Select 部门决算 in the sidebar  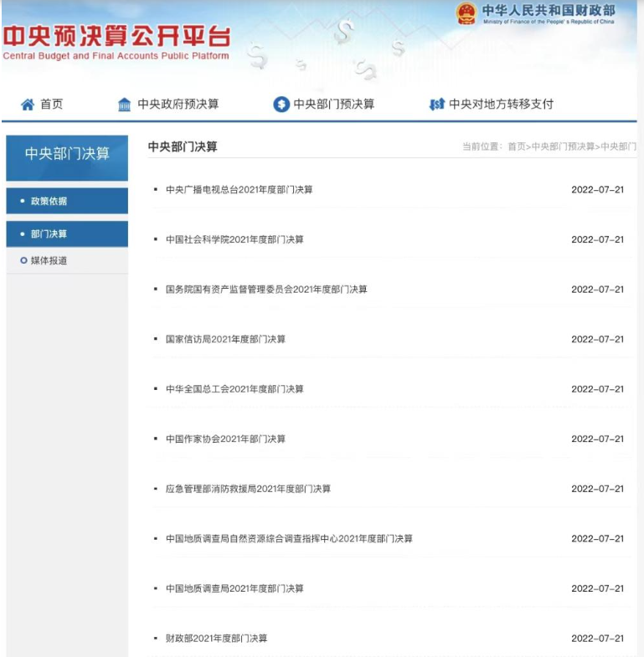pos(67,234)
